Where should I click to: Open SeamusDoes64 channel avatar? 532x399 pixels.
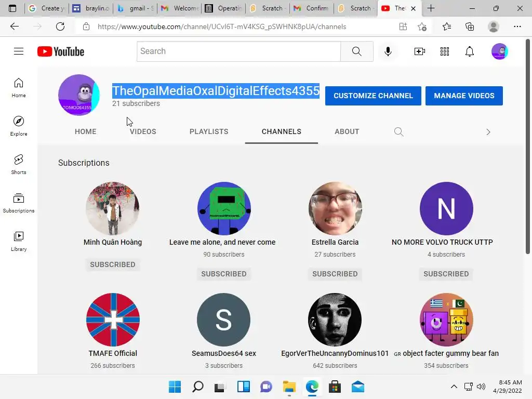[x=223, y=320]
